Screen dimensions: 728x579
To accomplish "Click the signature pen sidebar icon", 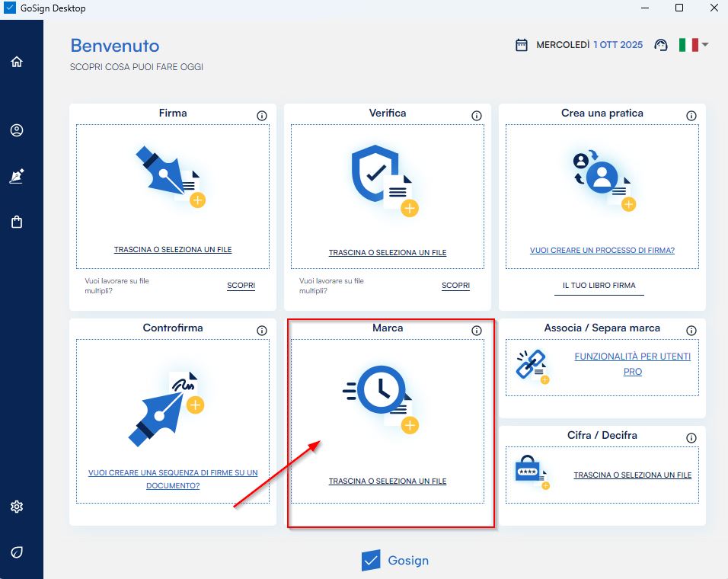I will [x=17, y=176].
